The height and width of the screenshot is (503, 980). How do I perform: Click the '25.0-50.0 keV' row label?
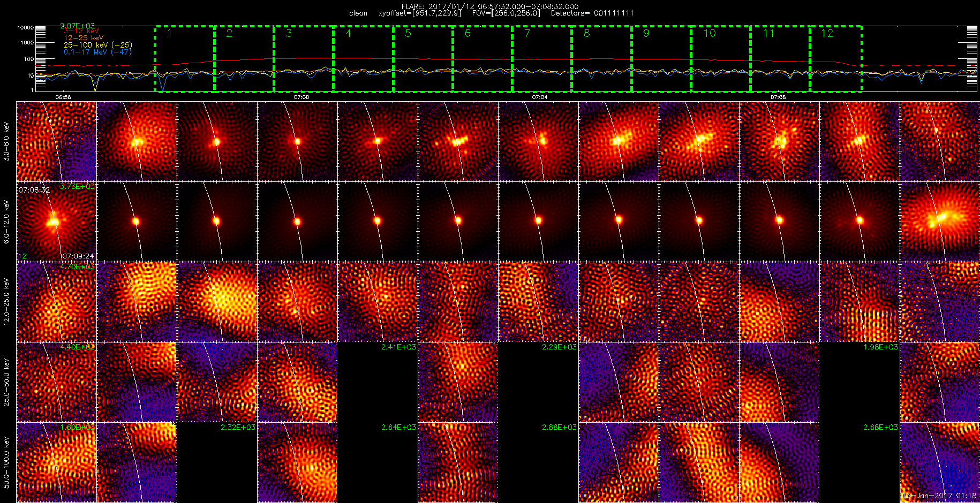click(6, 382)
